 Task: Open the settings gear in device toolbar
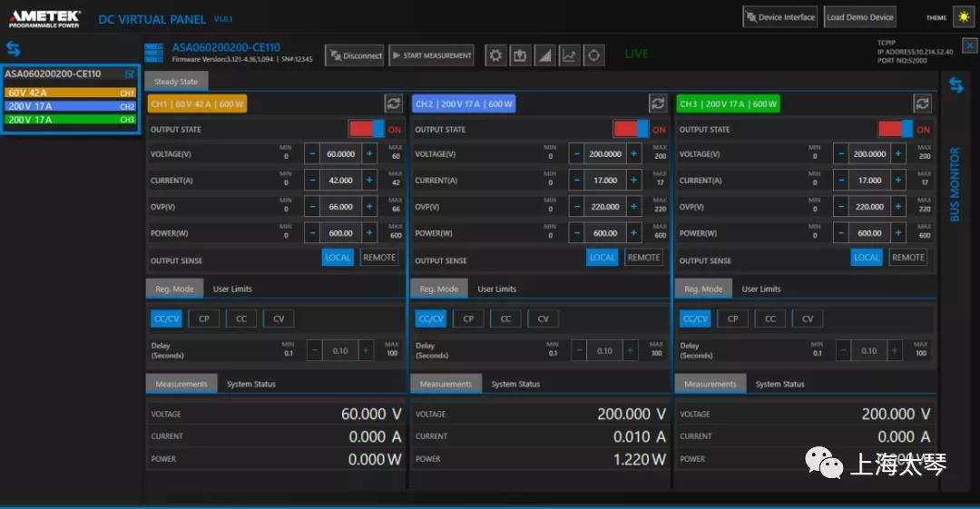(x=495, y=55)
